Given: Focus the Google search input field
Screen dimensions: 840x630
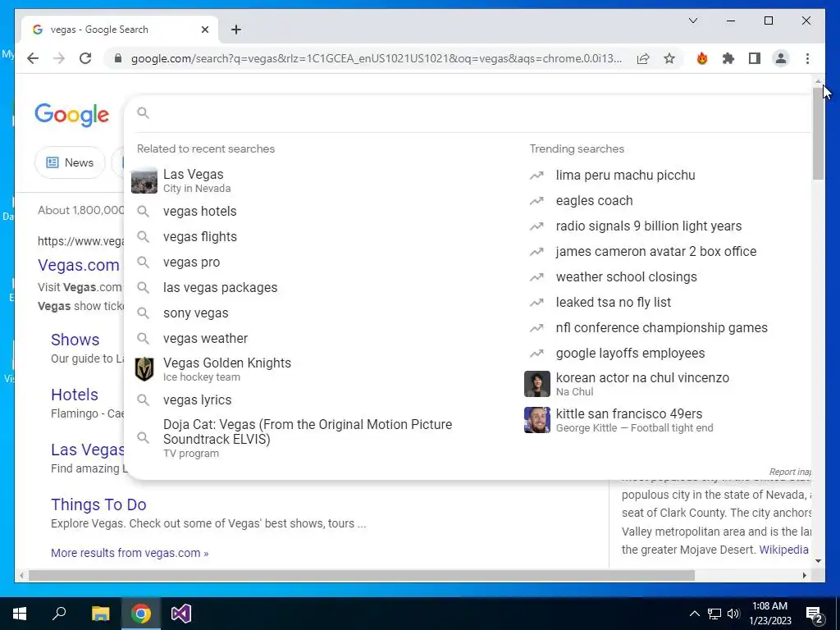Looking at the screenshot, I should [479, 113].
